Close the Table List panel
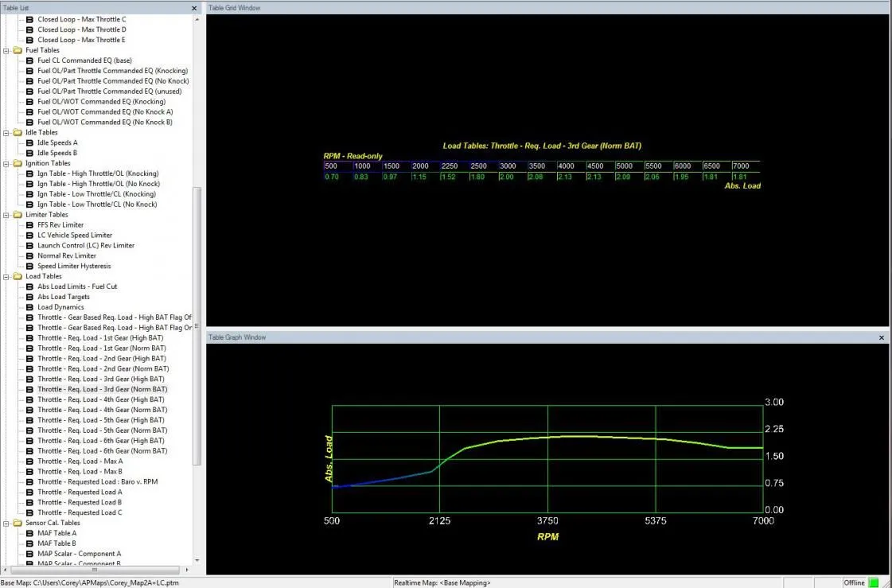This screenshot has height=588, width=892. coord(194,8)
